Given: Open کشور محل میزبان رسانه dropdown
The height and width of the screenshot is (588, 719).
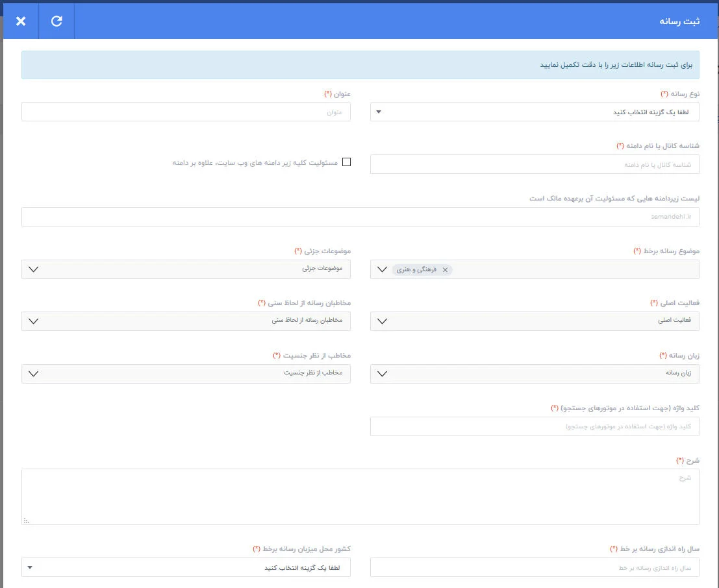Looking at the screenshot, I should 186,567.
